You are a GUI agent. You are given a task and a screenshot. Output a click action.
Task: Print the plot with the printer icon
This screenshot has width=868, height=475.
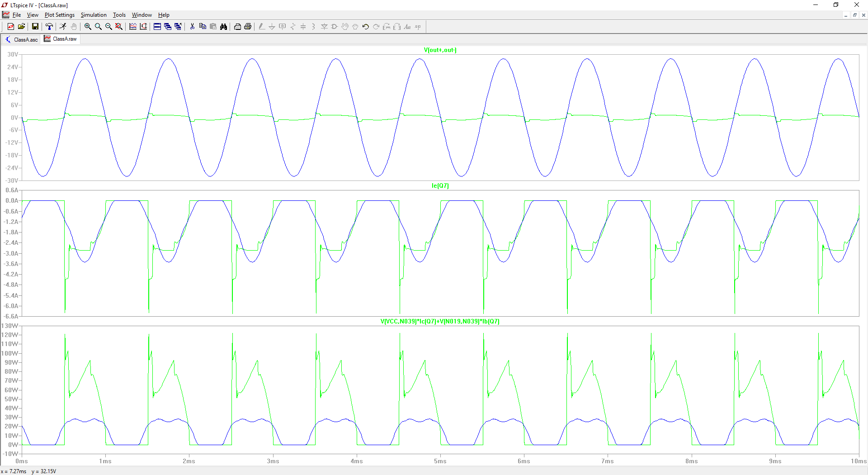tap(248, 27)
